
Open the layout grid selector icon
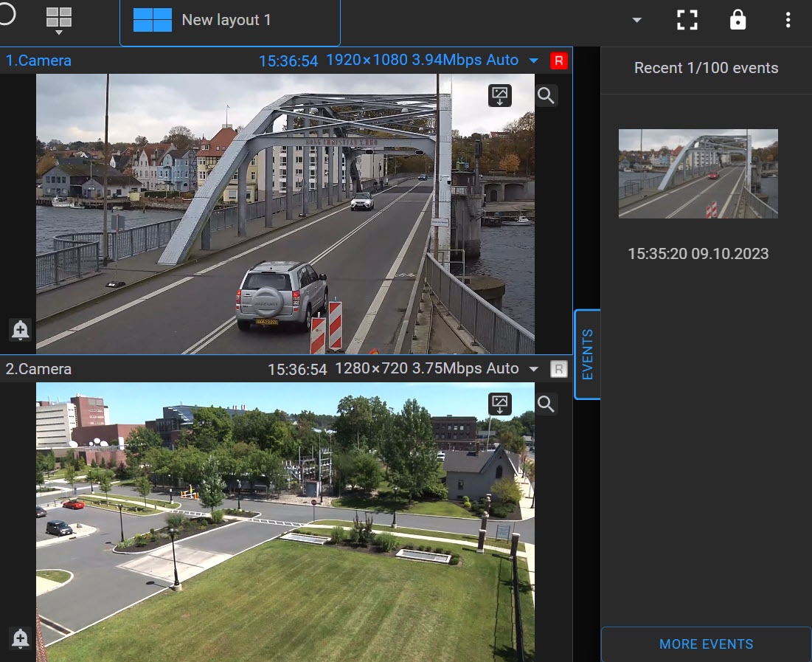58,20
